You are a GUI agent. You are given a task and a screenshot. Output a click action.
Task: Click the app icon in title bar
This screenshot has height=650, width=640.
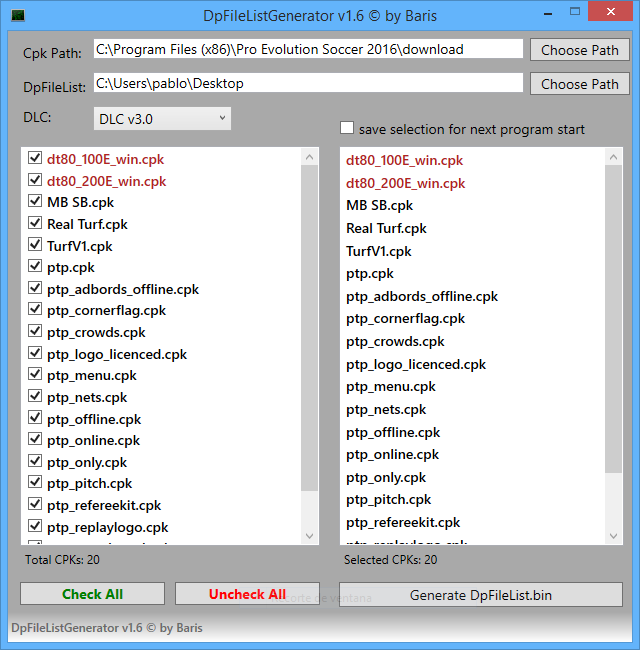[18, 16]
